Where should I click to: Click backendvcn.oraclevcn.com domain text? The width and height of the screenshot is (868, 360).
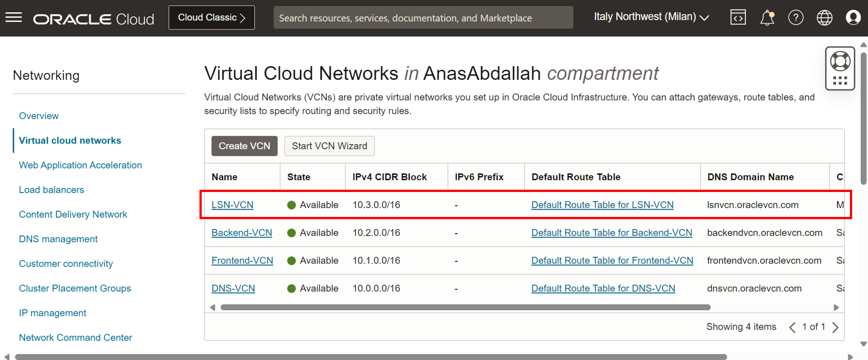pyautogui.click(x=765, y=233)
